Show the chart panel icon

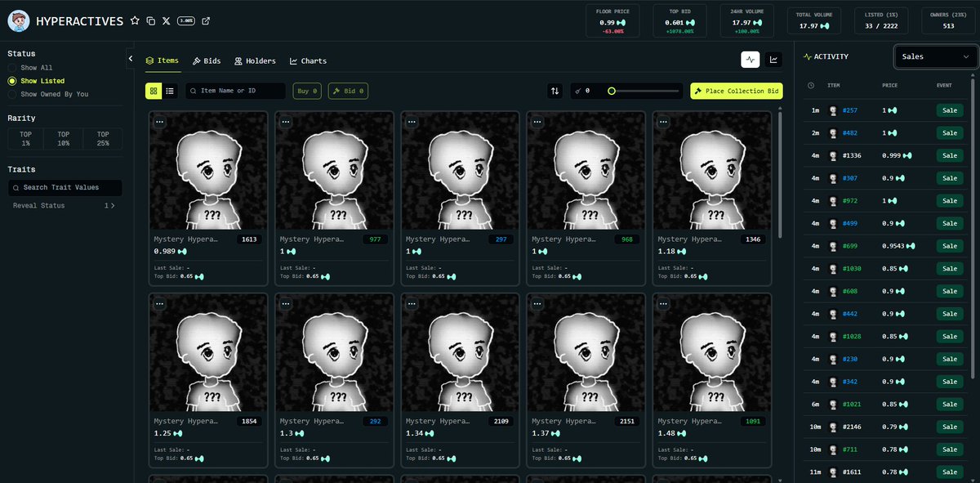pos(773,59)
